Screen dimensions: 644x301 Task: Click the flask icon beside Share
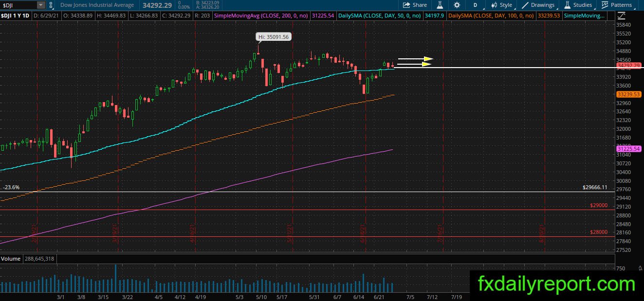coord(440,5)
